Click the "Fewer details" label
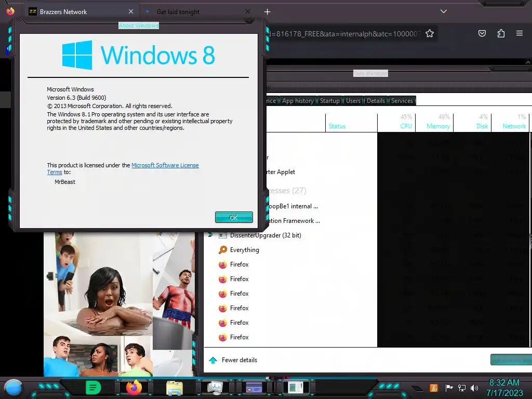This screenshot has height=399, width=532. coord(239,360)
